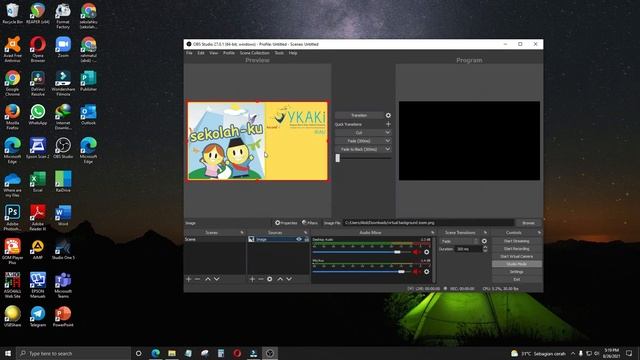Open Settings from the Controls panel
This screenshot has height=360, width=640.
coord(517,272)
